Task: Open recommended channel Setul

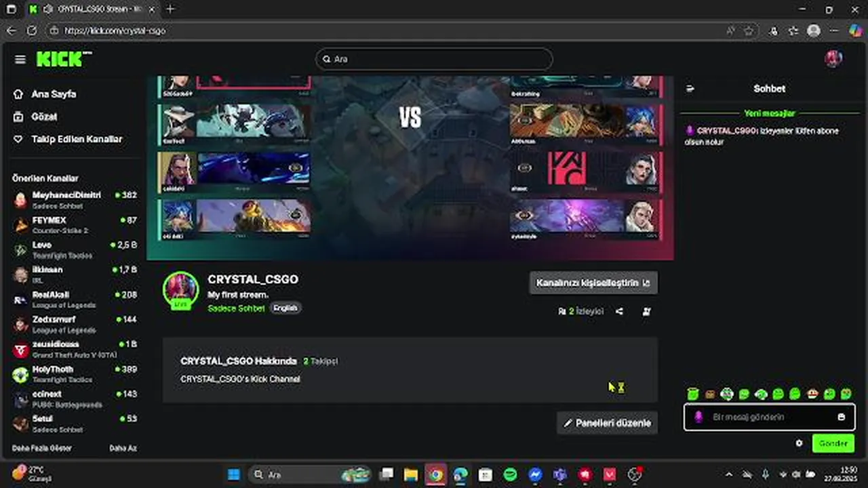Action: tap(75, 424)
